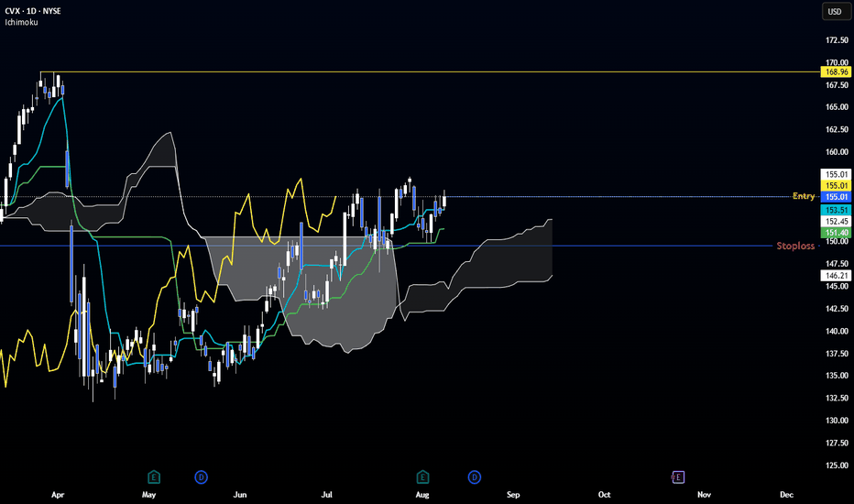Click the yellow 155.01 price tag
854x504 pixels.
click(836, 186)
